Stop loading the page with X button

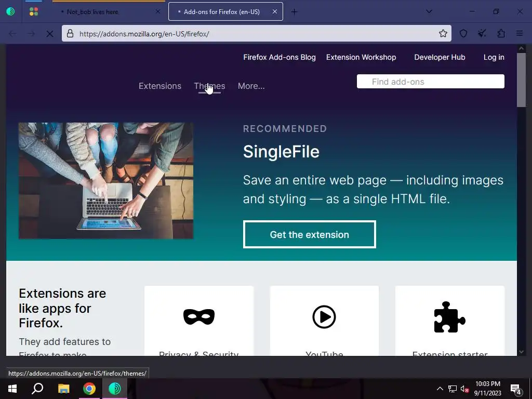[x=49, y=34]
